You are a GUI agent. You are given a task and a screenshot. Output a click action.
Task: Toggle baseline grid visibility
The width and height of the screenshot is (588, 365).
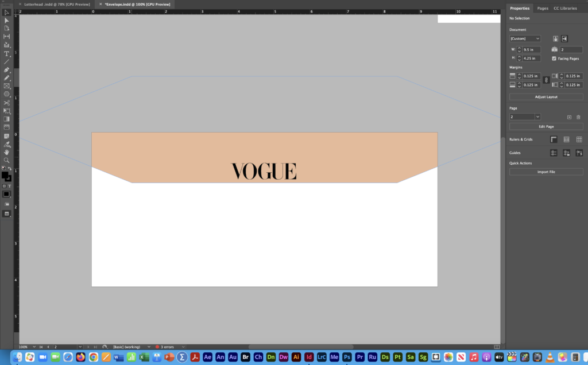(566, 139)
